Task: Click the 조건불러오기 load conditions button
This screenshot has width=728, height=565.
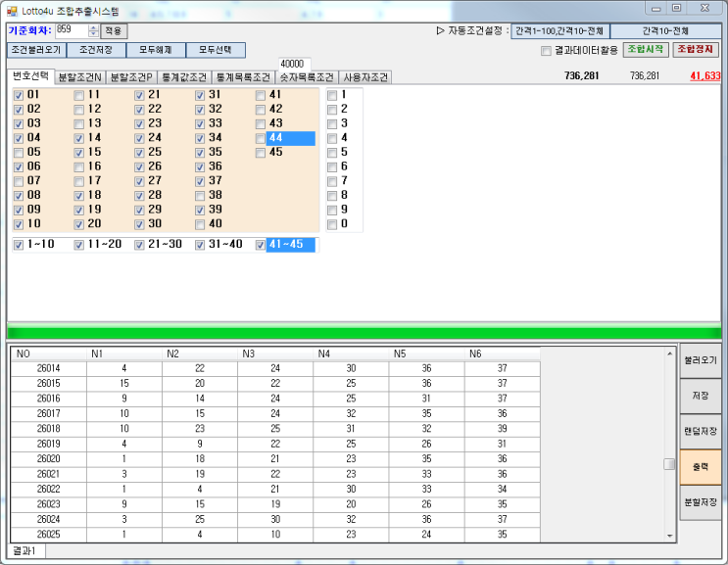Action: 36,50
